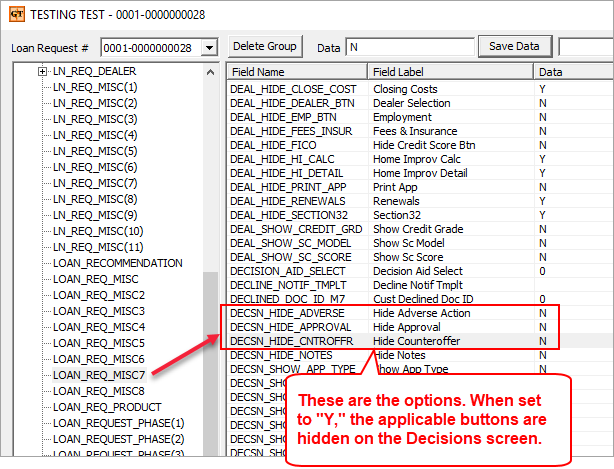Viewport: 614px width, 469px height.
Task: Click the QT application icon in title bar
Action: pos(15,15)
